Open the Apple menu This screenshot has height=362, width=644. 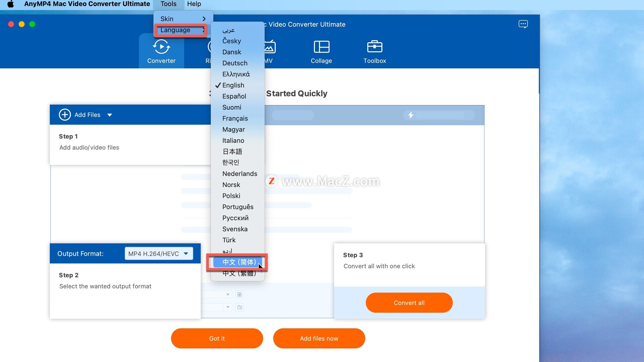pos(11,4)
